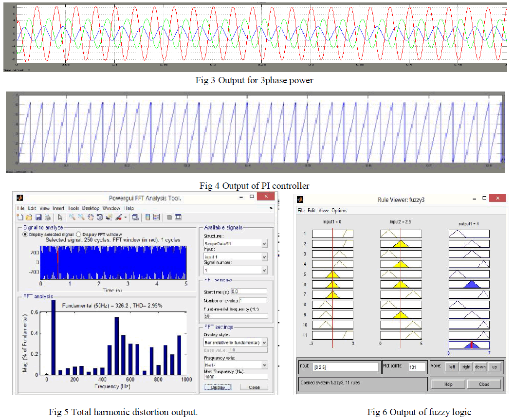Click the Plot points input field
514x420 pixels.
417,367
